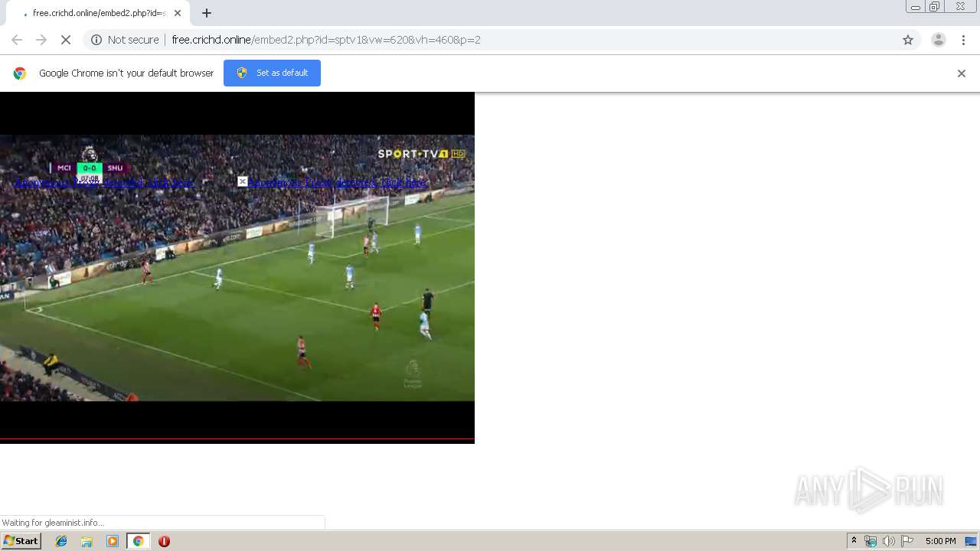This screenshot has height=551, width=980.
Task: Minimize the Chrome window
Action: 915,7
